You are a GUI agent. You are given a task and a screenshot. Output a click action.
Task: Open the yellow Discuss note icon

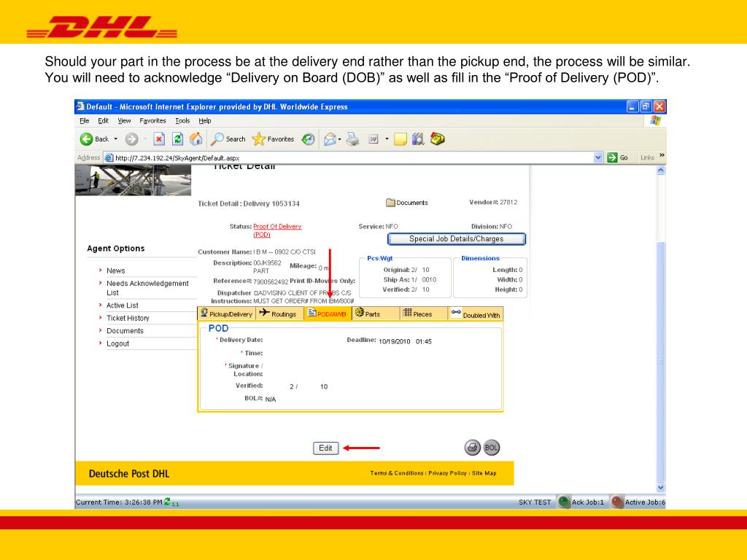pyautogui.click(x=400, y=139)
